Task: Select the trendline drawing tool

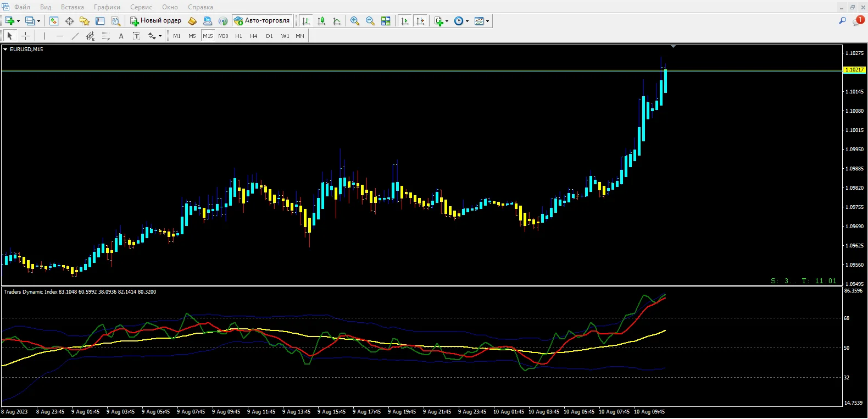Action: (x=75, y=36)
